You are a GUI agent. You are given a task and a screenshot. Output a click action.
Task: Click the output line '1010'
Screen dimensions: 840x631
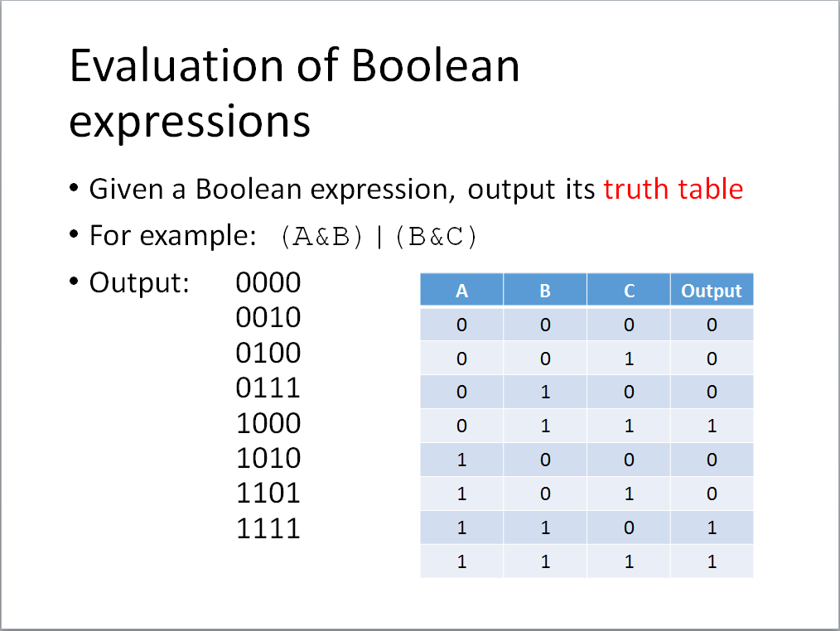(268, 459)
